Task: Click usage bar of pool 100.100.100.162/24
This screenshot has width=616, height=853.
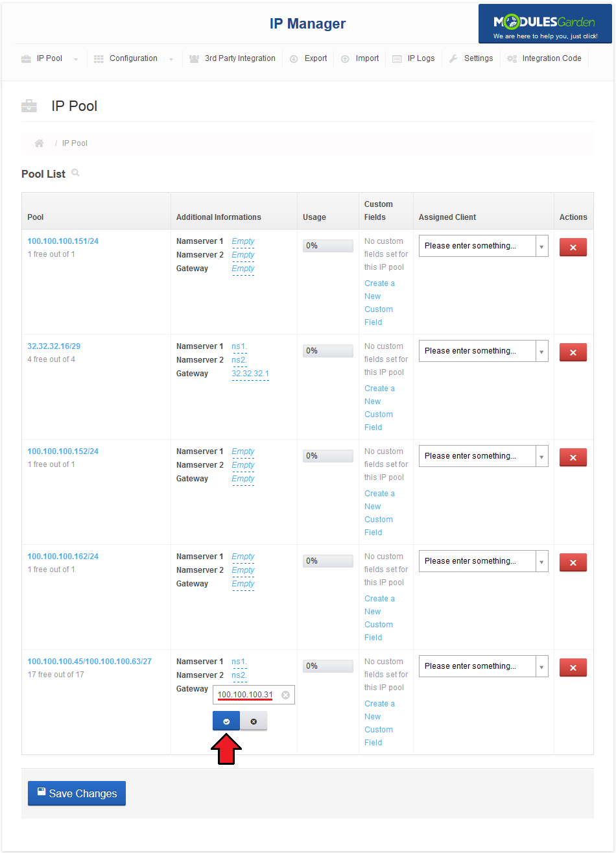Action: 328,561
